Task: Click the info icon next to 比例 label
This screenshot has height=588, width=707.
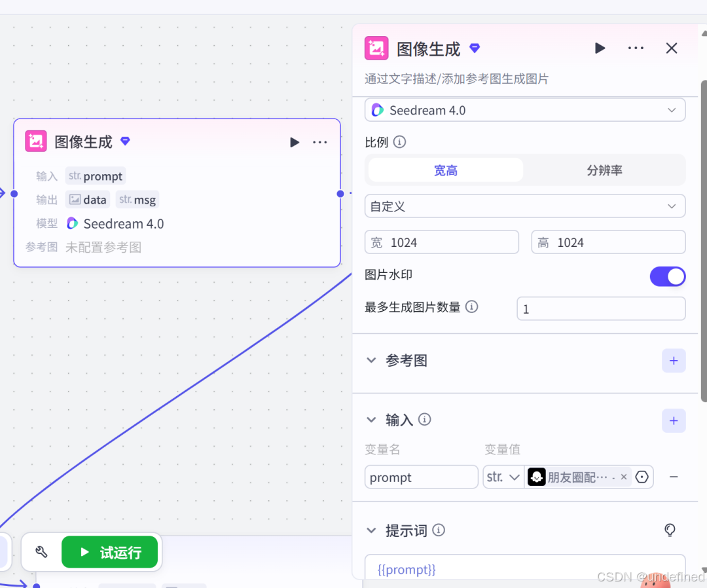Action: pyautogui.click(x=399, y=141)
